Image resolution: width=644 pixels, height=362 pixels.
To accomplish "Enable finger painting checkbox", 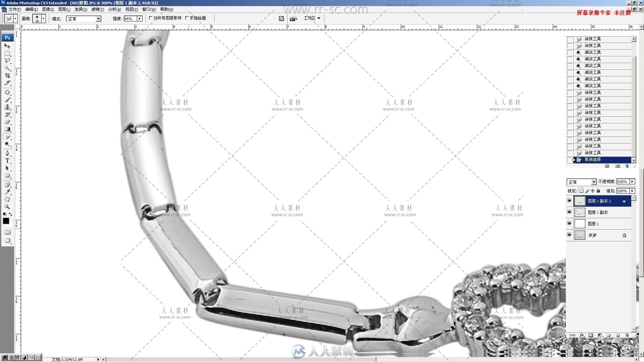I will (187, 18).
